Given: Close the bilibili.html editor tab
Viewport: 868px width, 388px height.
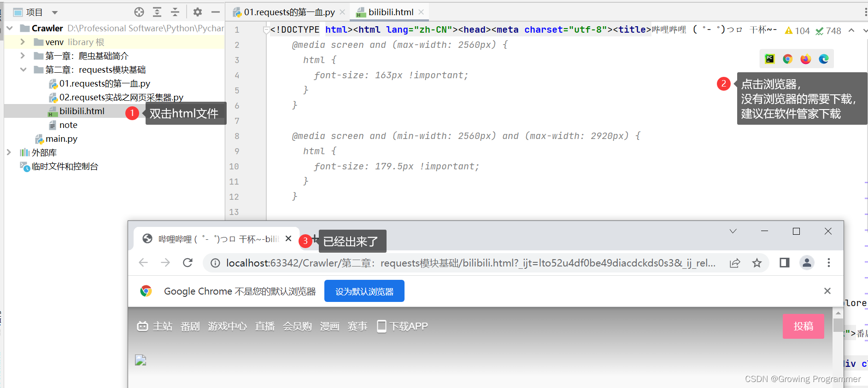Looking at the screenshot, I should pos(421,12).
